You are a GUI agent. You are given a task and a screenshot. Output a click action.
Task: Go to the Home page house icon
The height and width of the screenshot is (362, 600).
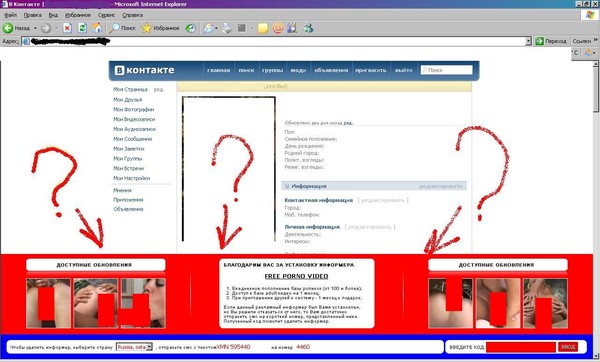coord(98,28)
